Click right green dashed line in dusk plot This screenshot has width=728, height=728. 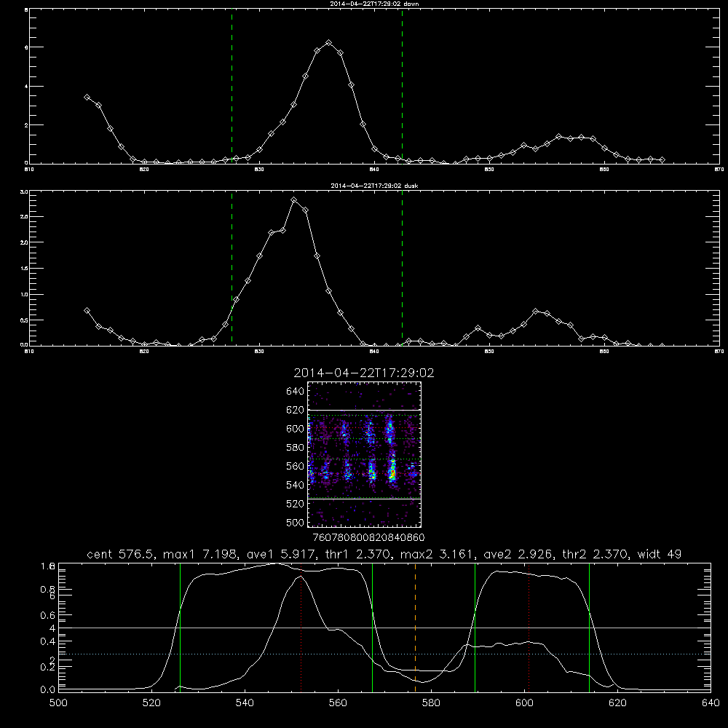[402, 269]
